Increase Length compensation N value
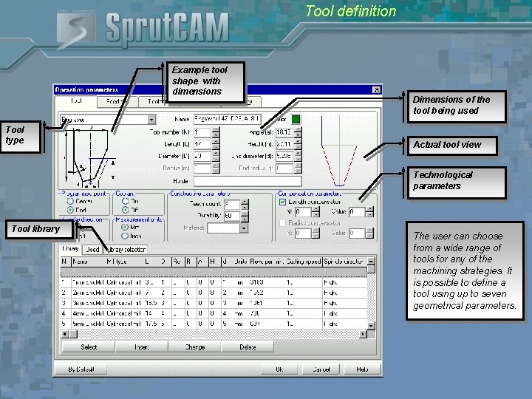Viewport: 532px width, 399px height. 316,210
